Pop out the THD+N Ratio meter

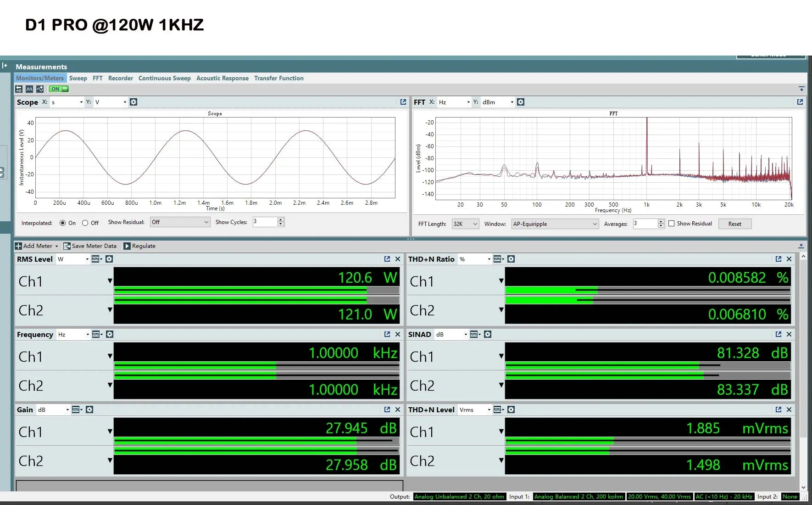pyautogui.click(x=779, y=259)
